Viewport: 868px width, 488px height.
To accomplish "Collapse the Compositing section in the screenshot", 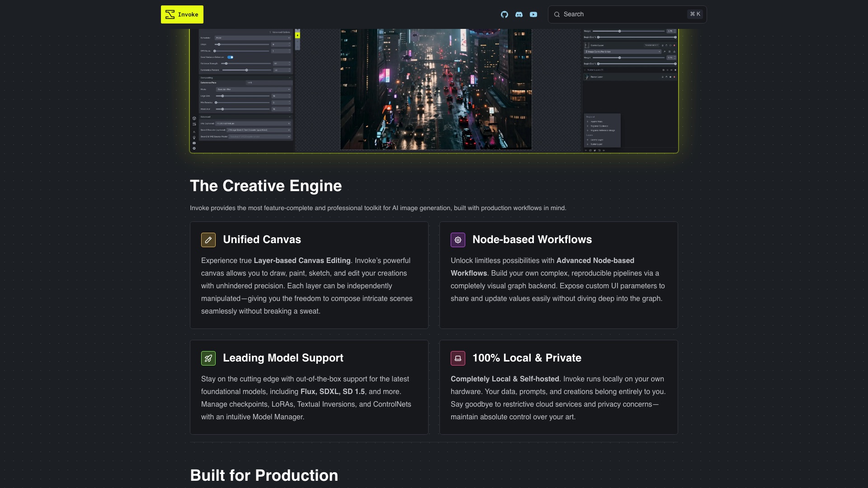I will point(289,78).
